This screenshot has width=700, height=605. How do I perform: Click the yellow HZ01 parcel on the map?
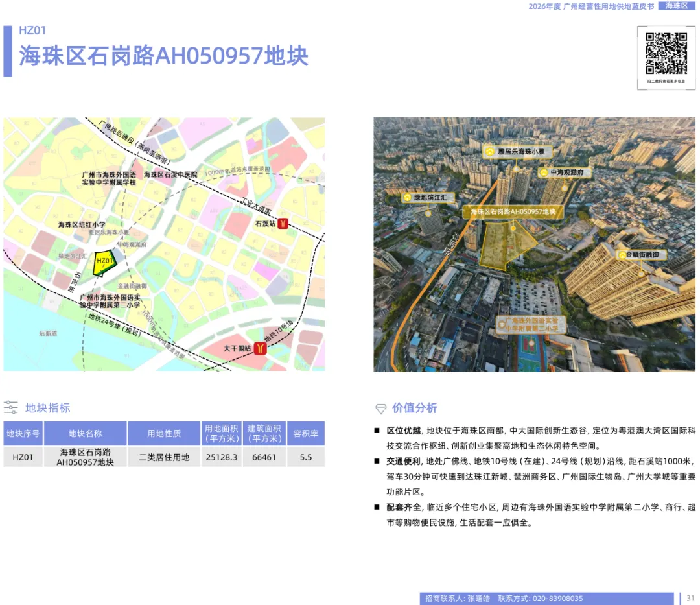[104, 265]
